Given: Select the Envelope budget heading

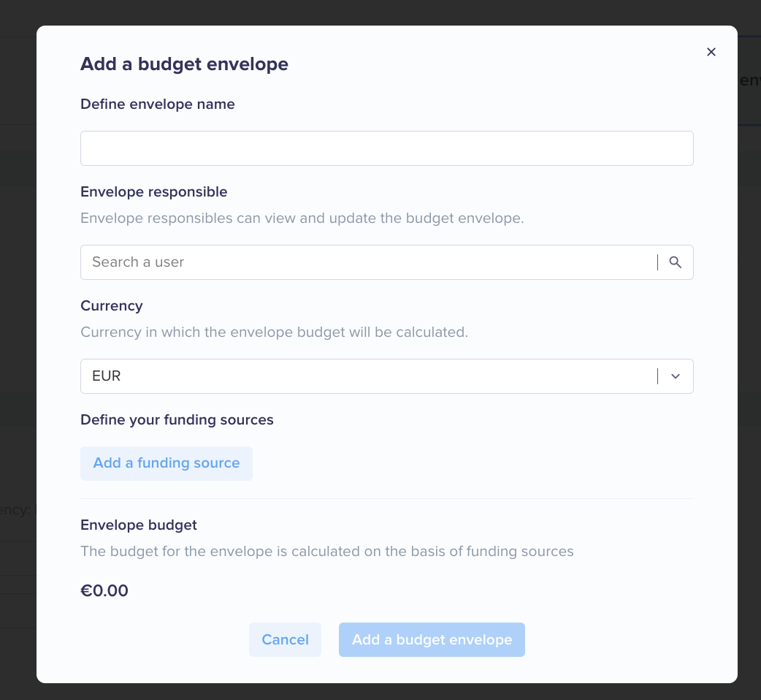Looking at the screenshot, I should point(138,525).
